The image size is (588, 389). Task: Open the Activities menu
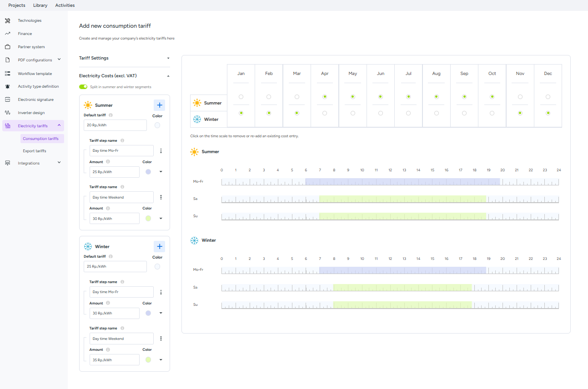click(x=65, y=5)
